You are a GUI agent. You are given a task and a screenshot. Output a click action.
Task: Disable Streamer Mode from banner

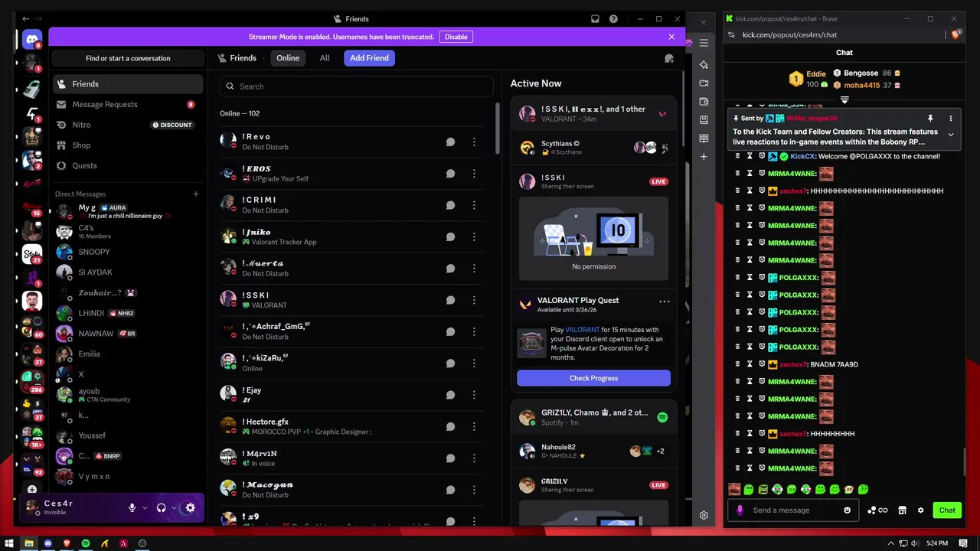[x=456, y=37]
